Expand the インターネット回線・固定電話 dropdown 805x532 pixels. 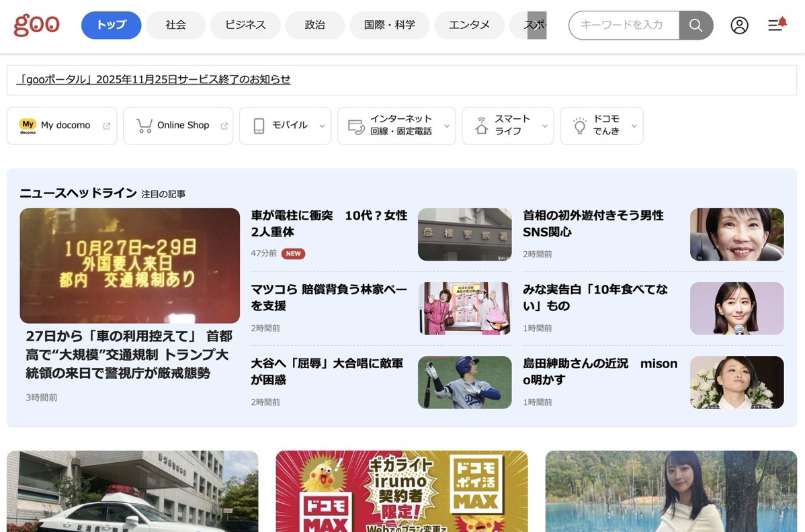pos(446,126)
